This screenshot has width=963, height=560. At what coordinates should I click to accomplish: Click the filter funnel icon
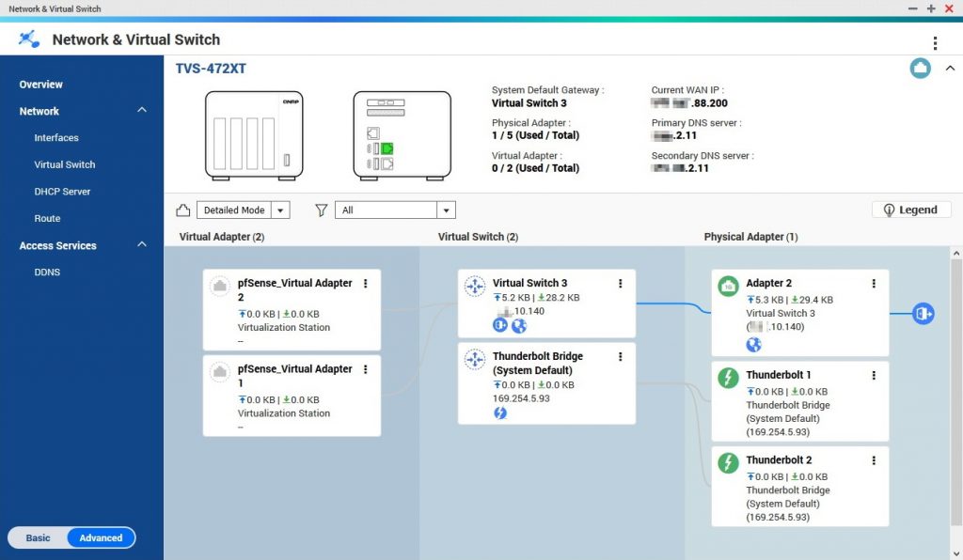322,210
